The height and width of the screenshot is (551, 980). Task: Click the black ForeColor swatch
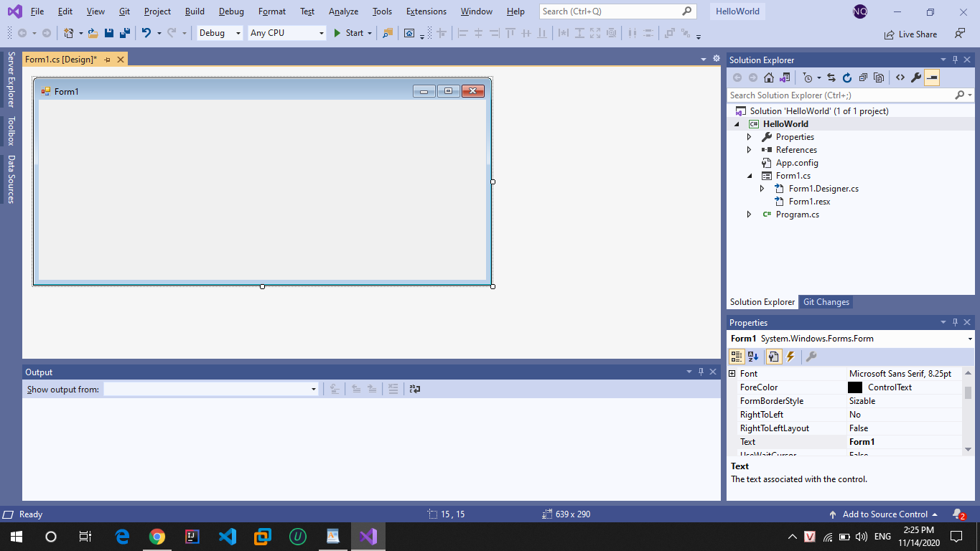[x=855, y=387]
